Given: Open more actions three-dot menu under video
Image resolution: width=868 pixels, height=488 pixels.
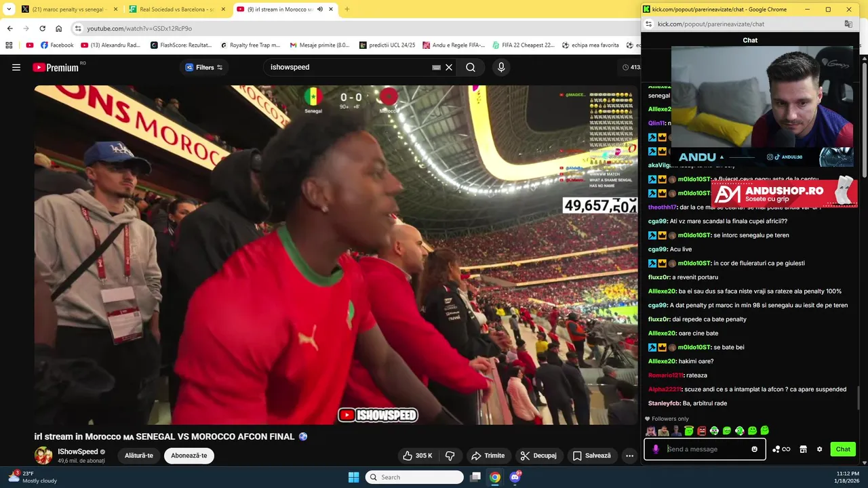Looking at the screenshot, I should [629, 455].
